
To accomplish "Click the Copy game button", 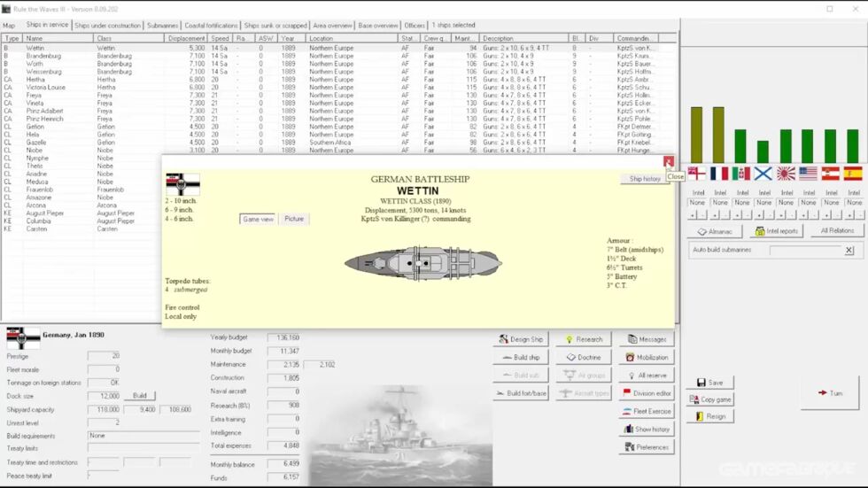I will point(710,399).
